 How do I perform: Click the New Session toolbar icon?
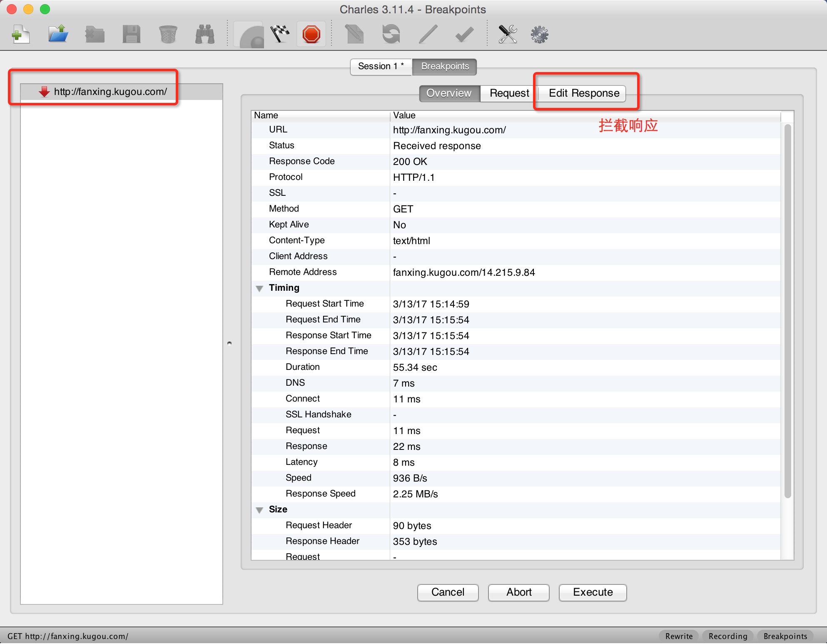[20, 34]
